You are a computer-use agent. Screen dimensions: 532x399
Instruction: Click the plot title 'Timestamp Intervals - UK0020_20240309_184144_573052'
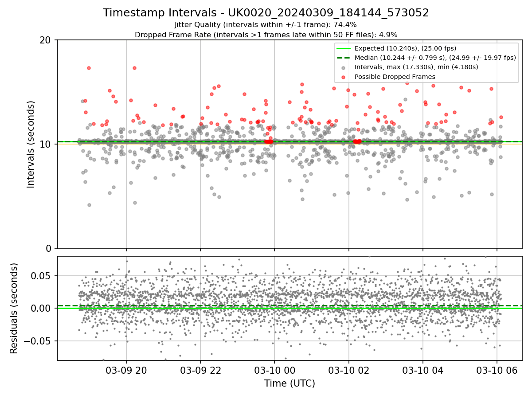(266, 13)
